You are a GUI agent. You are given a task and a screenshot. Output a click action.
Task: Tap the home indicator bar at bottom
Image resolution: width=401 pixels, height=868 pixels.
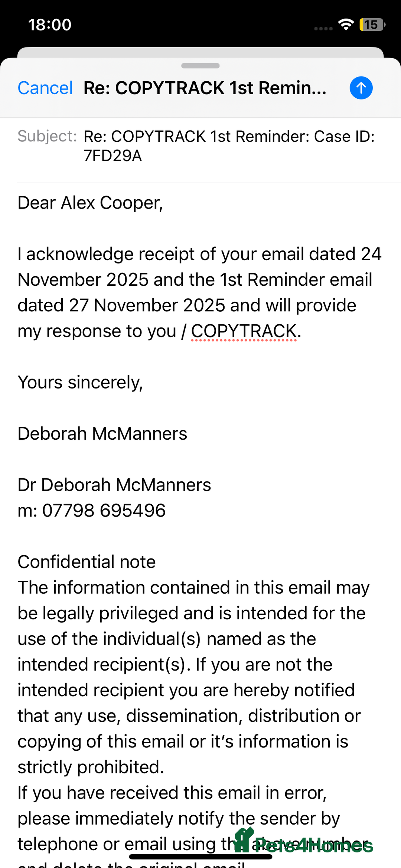[x=200, y=856]
